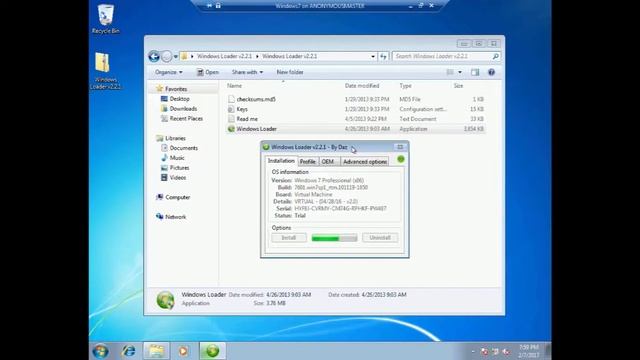Click the Windows Loader application icon in list
Viewport: 640px width, 360px height.
(231, 129)
